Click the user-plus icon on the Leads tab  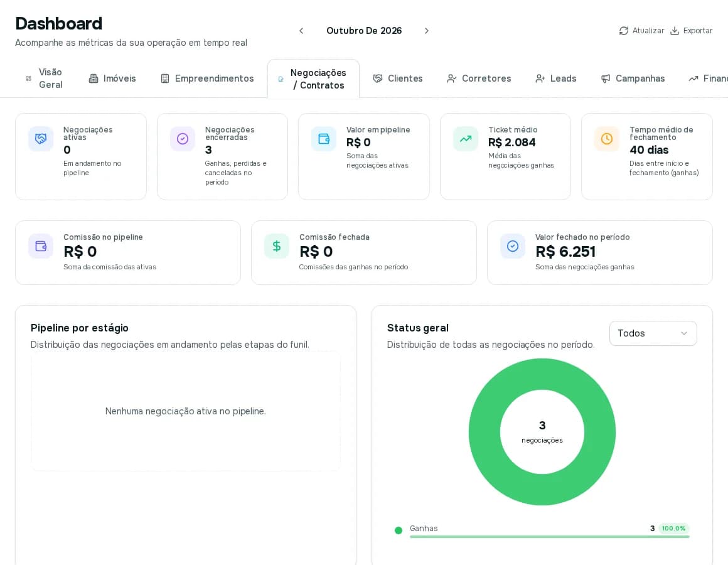pyautogui.click(x=540, y=78)
